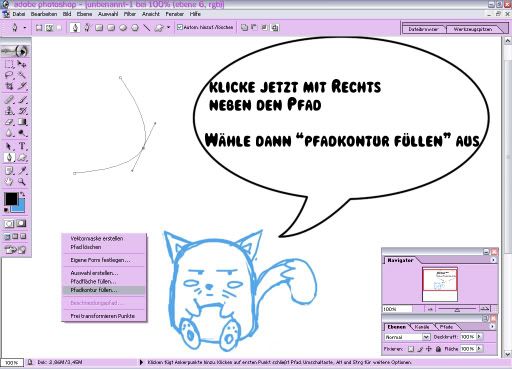
Task: Open the Normal blend mode dropdown
Action: click(x=407, y=337)
